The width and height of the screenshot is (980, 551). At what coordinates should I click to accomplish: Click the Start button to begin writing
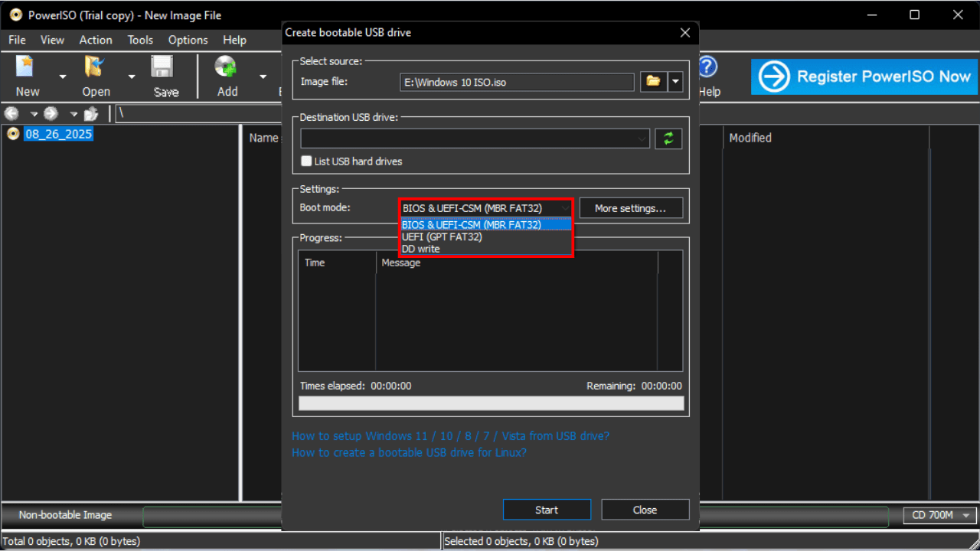[x=547, y=509]
